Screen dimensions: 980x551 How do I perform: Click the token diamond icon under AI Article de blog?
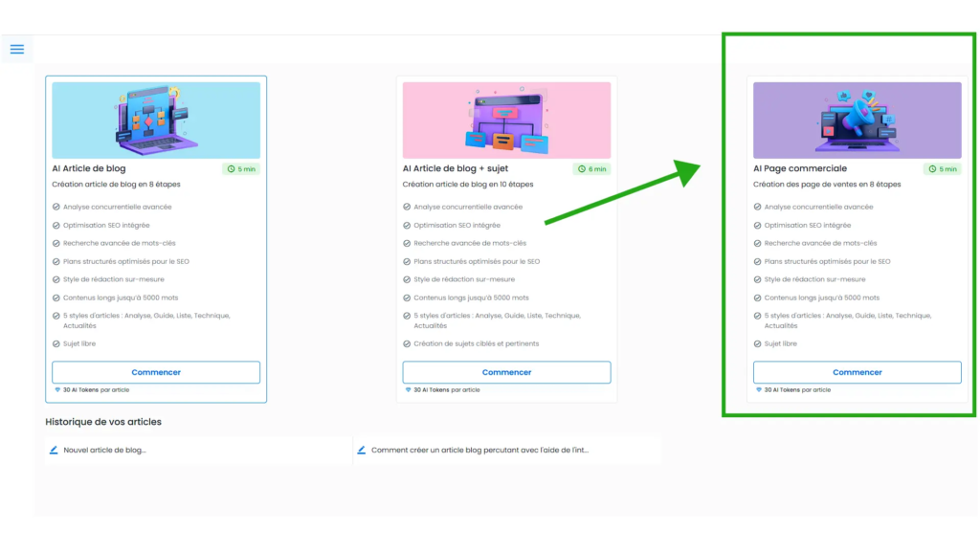pos(57,390)
